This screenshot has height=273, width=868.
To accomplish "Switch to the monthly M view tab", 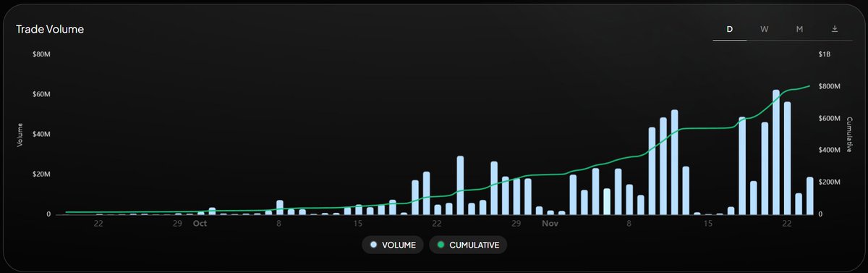I will tap(799, 29).
